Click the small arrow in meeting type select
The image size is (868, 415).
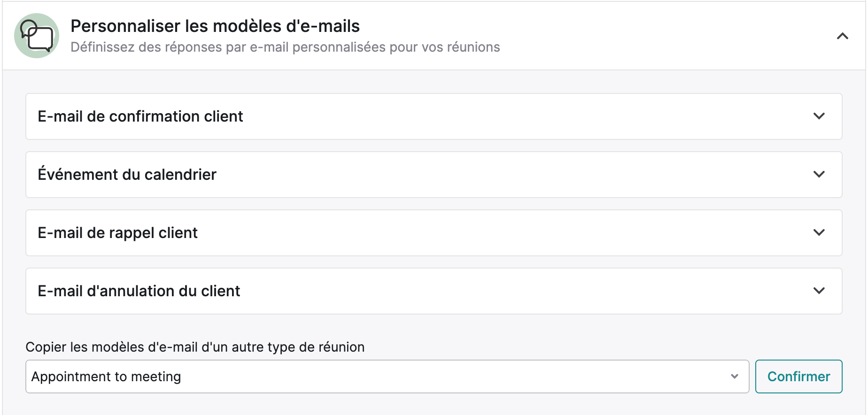pos(735,377)
